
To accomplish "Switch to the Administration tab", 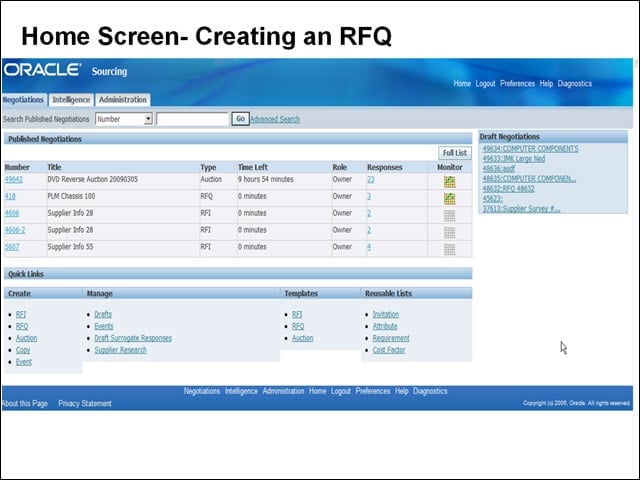I will pos(122,100).
